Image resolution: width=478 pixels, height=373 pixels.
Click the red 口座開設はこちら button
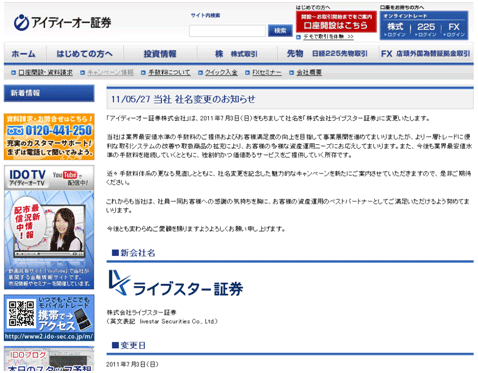pyautogui.click(x=336, y=22)
